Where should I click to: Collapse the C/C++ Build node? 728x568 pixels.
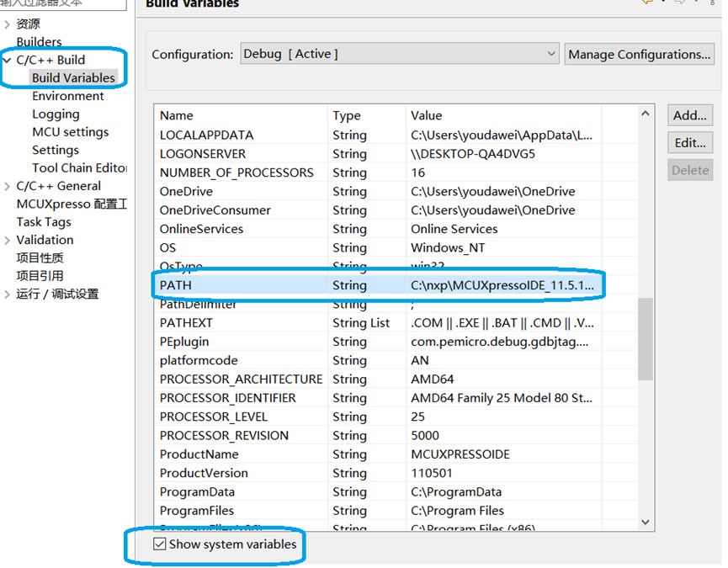[7, 60]
